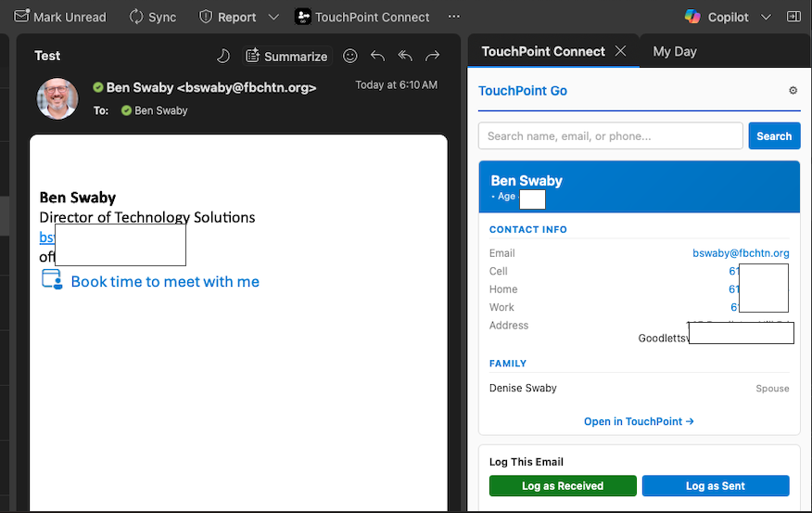Toggle the side pane layout icon

pyautogui.click(x=793, y=17)
